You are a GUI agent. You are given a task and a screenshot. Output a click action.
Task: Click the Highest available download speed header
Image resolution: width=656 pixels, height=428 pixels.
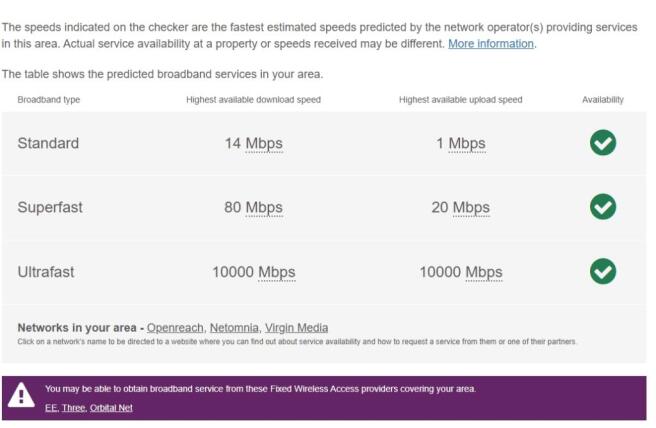[253, 100]
